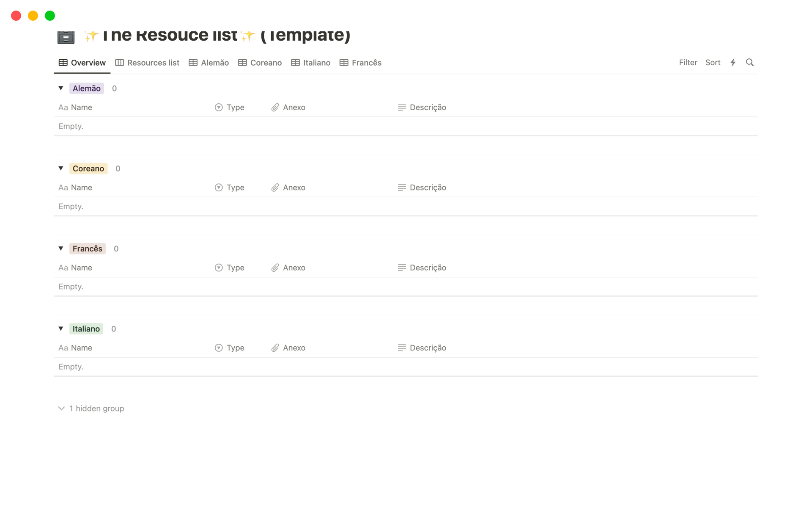The width and height of the screenshot is (812, 508).
Task: Click the Overview tab
Action: tap(82, 62)
